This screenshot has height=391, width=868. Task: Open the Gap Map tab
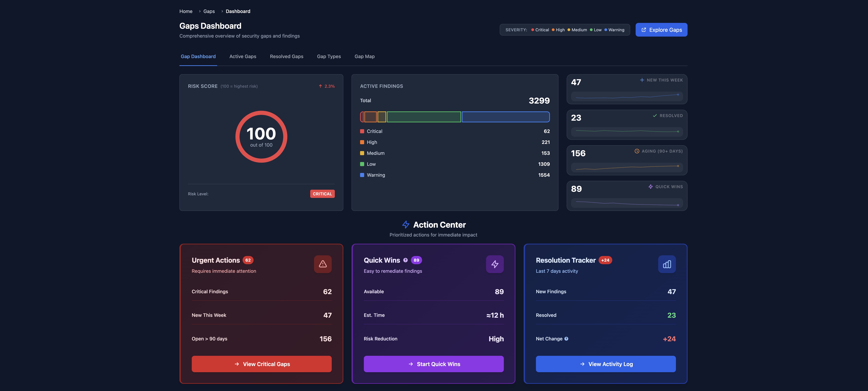coord(364,56)
